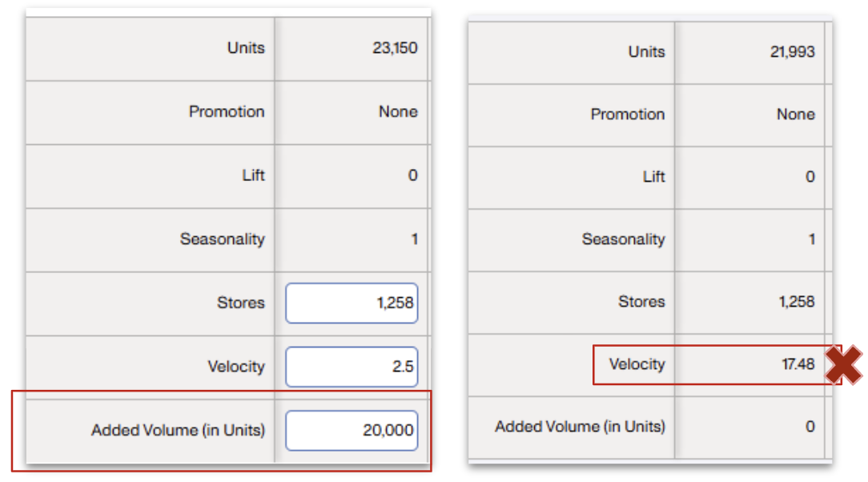Click the left panel Velocity label
This screenshot has height=482, width=868.
236,367
